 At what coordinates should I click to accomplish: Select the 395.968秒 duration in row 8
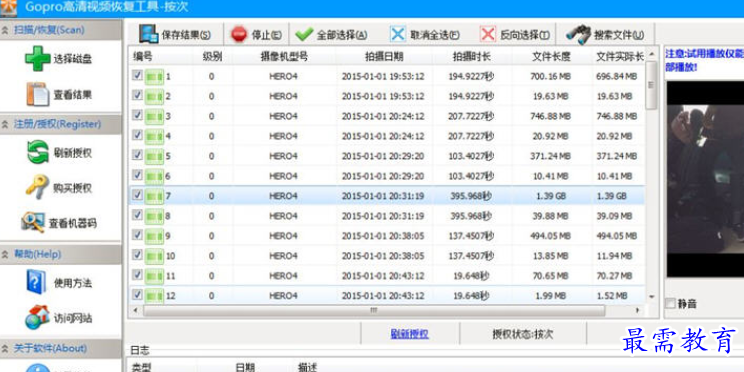[471, 216]
